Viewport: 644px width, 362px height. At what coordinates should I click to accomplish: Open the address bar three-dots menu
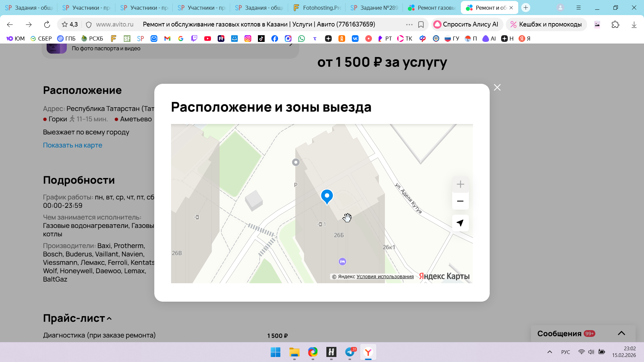pos(409,24)
